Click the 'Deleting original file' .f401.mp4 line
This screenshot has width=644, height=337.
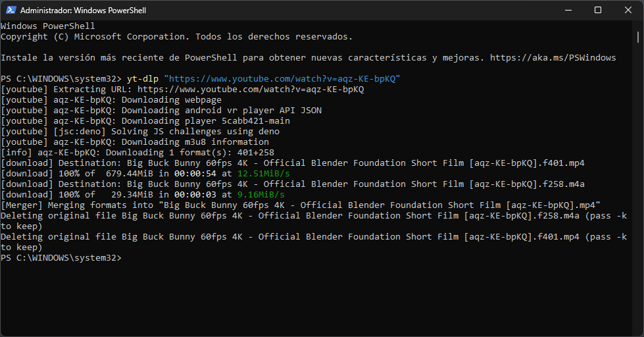[314, 242]
